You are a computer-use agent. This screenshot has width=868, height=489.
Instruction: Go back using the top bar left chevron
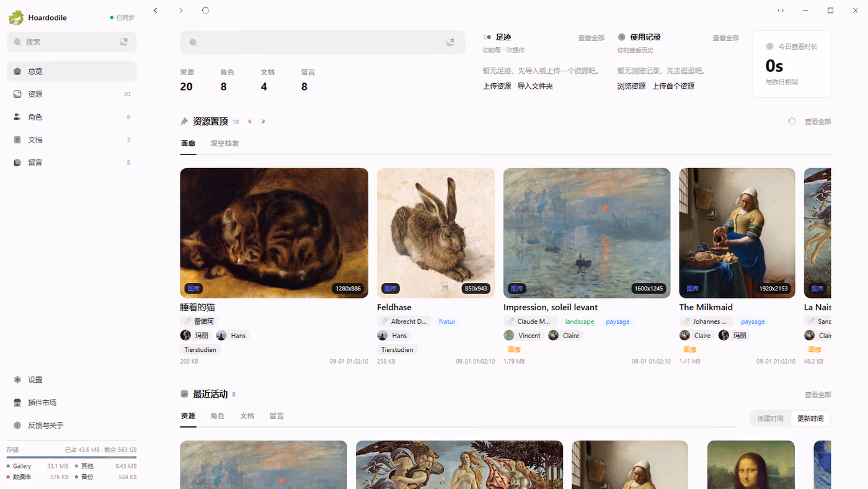[x=156, y=11]
